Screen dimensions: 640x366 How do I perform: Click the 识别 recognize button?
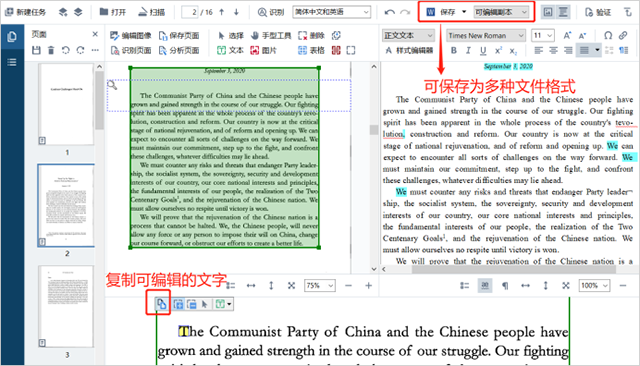(271, 12)
